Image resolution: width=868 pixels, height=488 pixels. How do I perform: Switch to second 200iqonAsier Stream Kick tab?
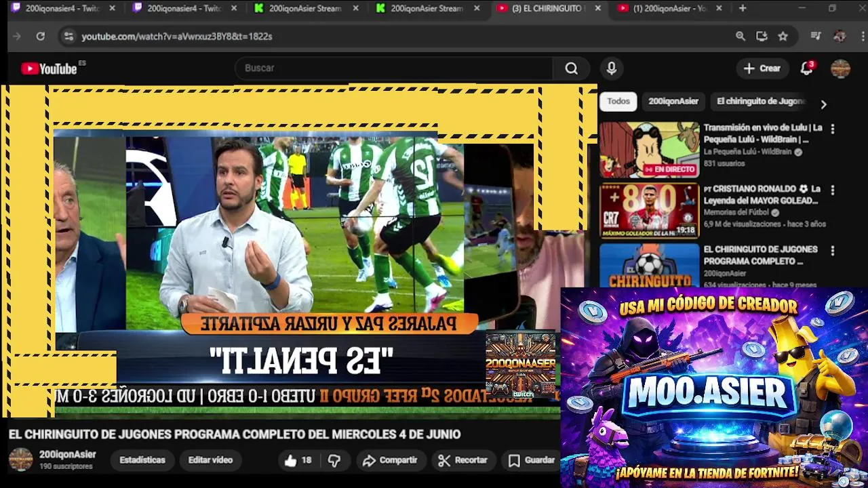(426, 8)
